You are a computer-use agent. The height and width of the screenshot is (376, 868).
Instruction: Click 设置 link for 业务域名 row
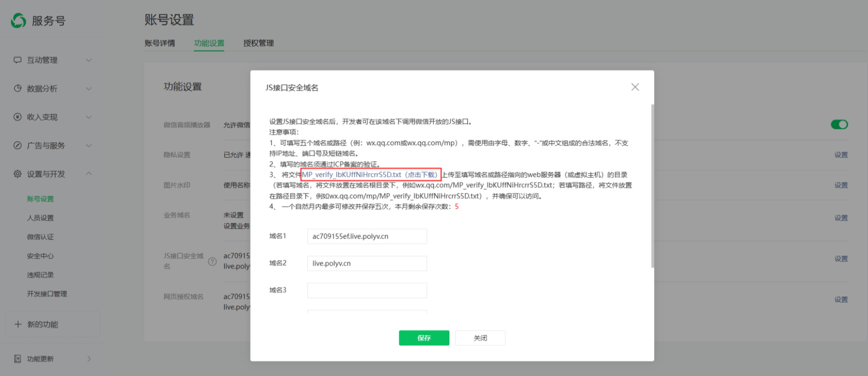click(x=841, y=218)
